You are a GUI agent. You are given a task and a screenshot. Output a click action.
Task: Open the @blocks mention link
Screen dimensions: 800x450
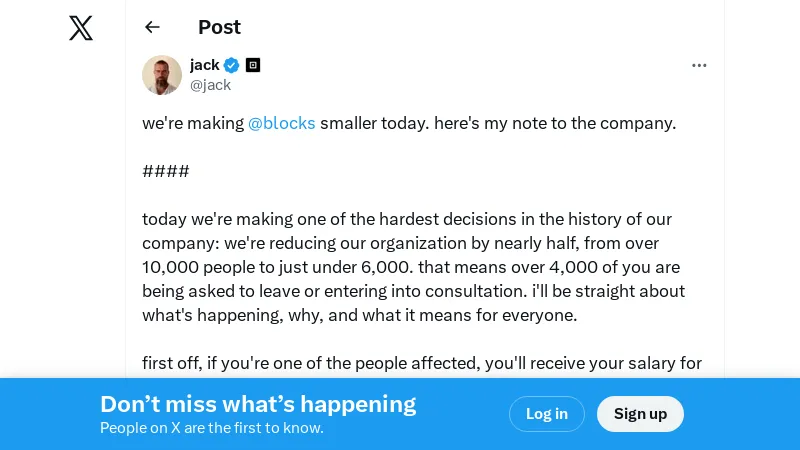(x=282, y=123)
